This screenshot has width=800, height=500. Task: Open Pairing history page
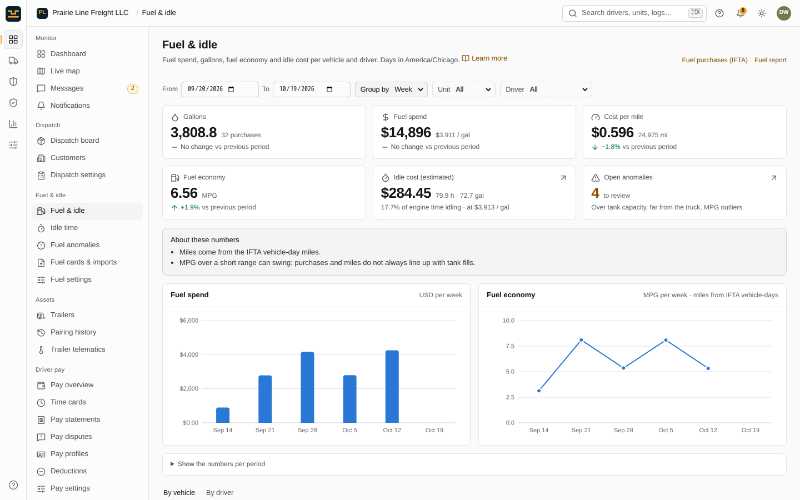click(88, 332)
